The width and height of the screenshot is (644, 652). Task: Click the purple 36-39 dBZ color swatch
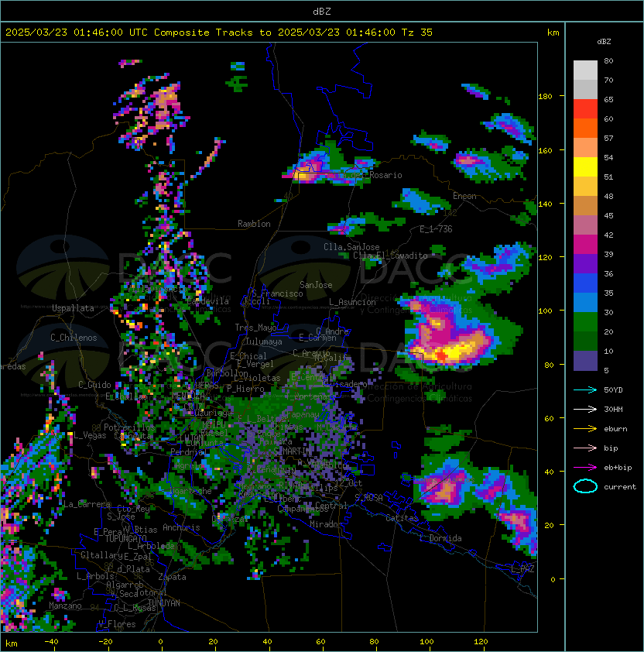click(x=585, y=264)
